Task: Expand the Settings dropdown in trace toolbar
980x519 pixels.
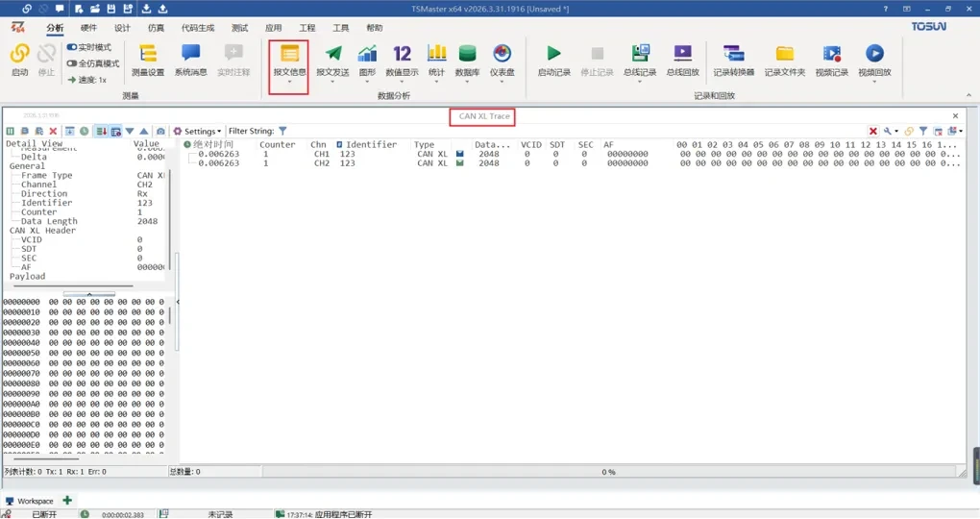Action: click(x=197, y=132)
